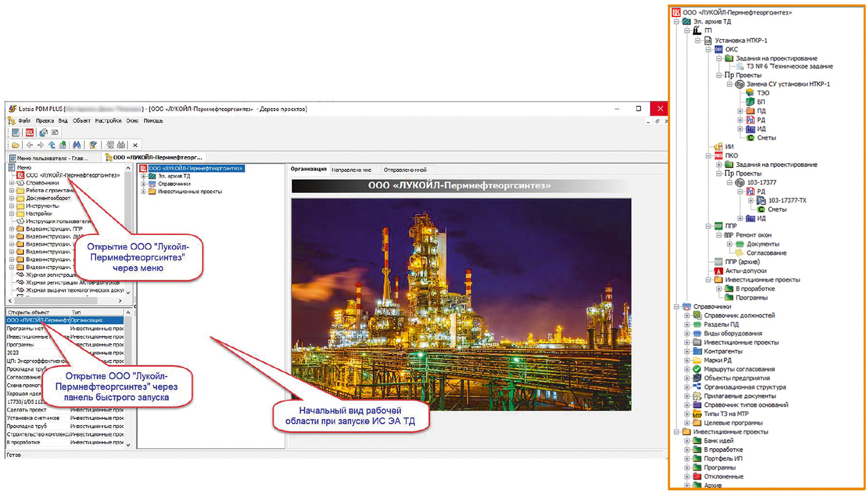Screen dimensions: 868x497
Task: Click green ППР icon in right tree
Action: pos(718,226)
